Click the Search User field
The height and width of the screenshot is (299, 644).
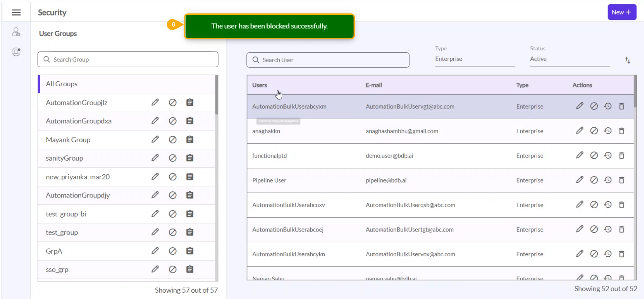[328, 60]
